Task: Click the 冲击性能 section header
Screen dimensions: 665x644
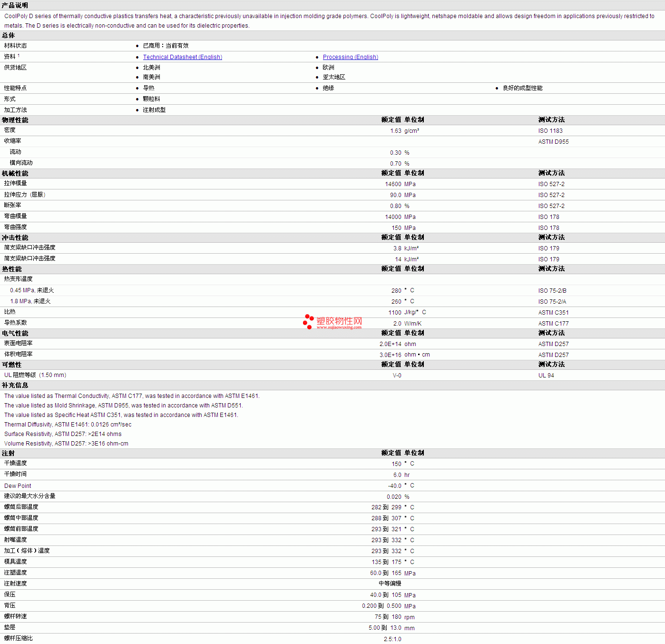Action: (x=15, y=238)
